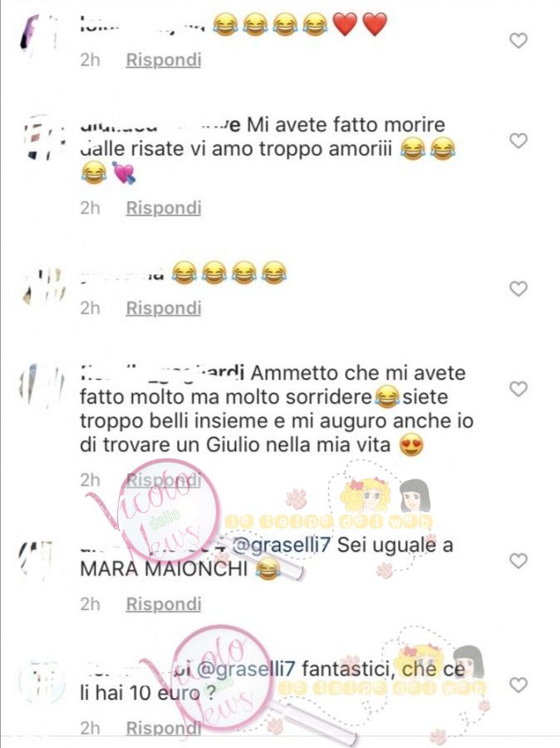Like the 'Ammetto che mi avete' comment
Viewport: 560px width, 748px height.
click(518, 389)
